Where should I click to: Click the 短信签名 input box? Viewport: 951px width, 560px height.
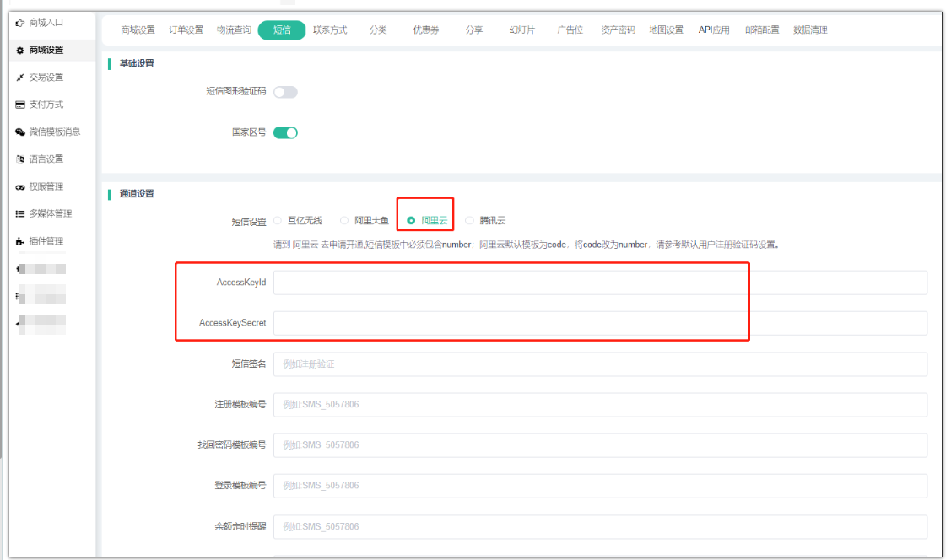599,364
